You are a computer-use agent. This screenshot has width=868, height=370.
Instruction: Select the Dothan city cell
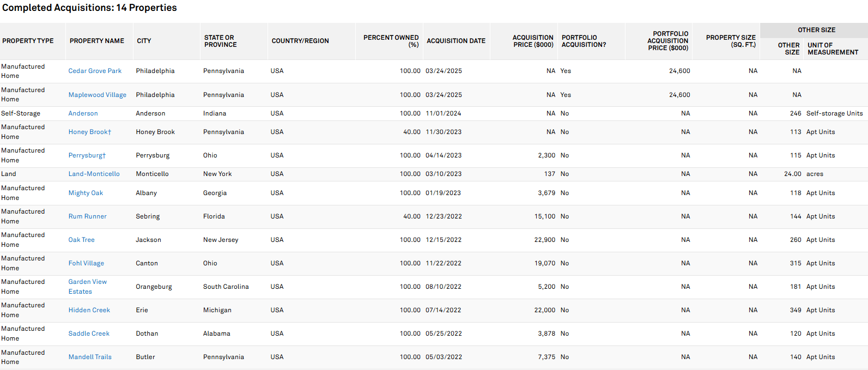pos(147,333)
